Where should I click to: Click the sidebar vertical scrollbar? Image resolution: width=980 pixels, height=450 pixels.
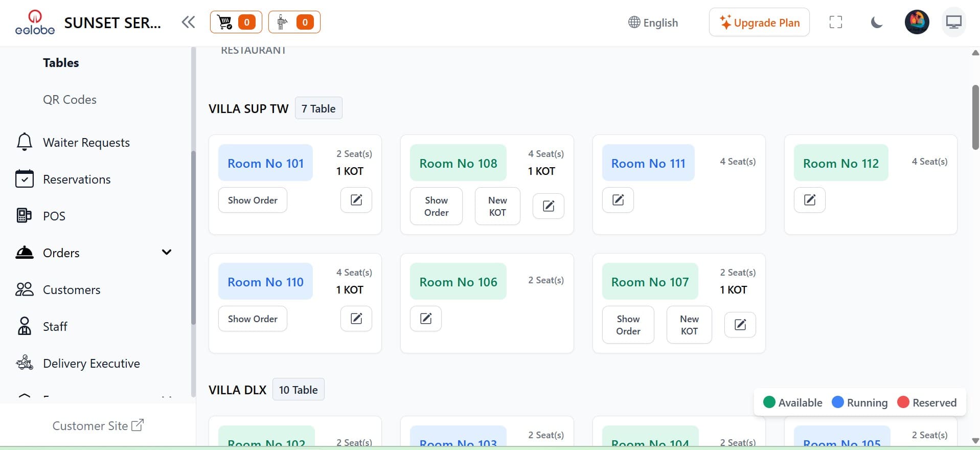(193, 238)
